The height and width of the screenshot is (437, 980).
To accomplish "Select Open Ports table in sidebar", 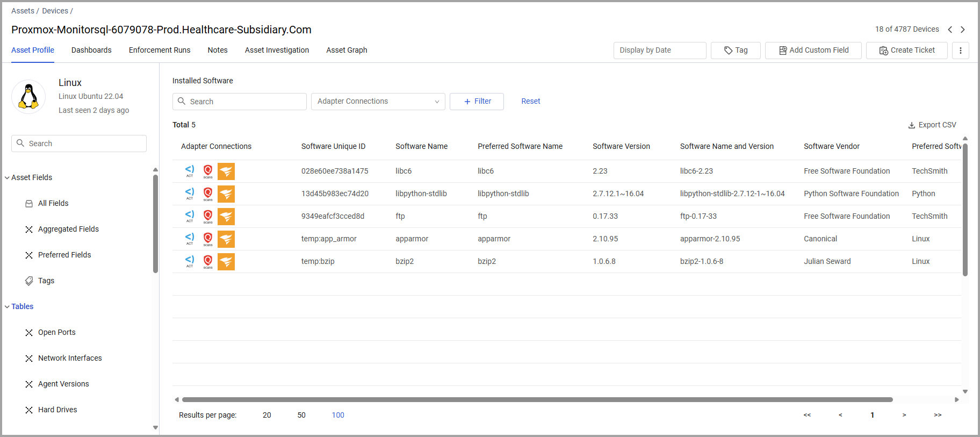I will point(57,332).
